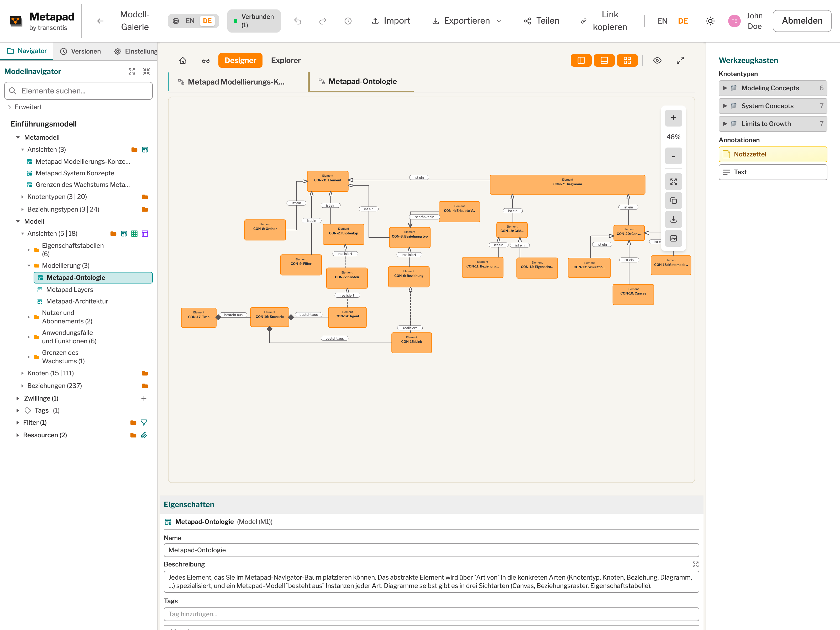
Task: Zoom out on the canvas with minus
Action: point(673,156)
